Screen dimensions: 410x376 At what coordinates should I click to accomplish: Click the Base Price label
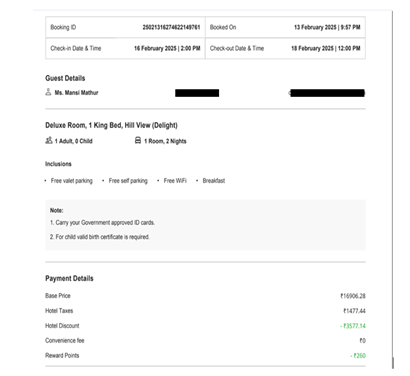[58, 296]
